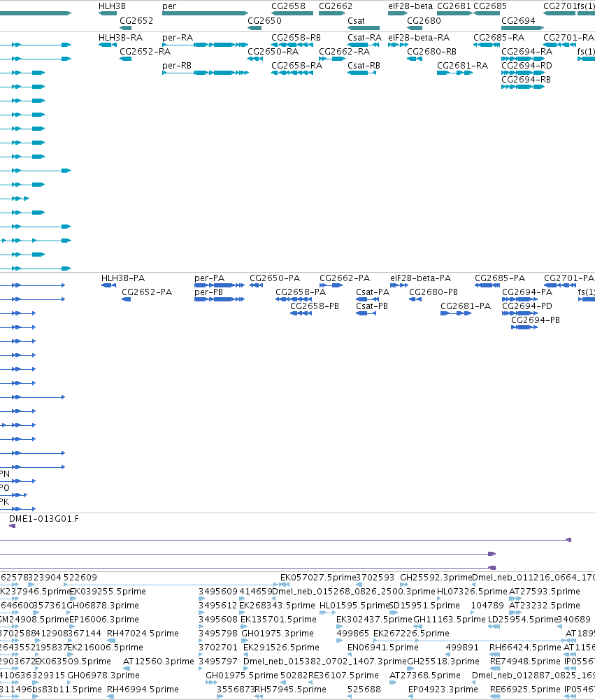The image size is (595, 700).
Task: Open the CG2650 gene label
Action: pos(264,20)
